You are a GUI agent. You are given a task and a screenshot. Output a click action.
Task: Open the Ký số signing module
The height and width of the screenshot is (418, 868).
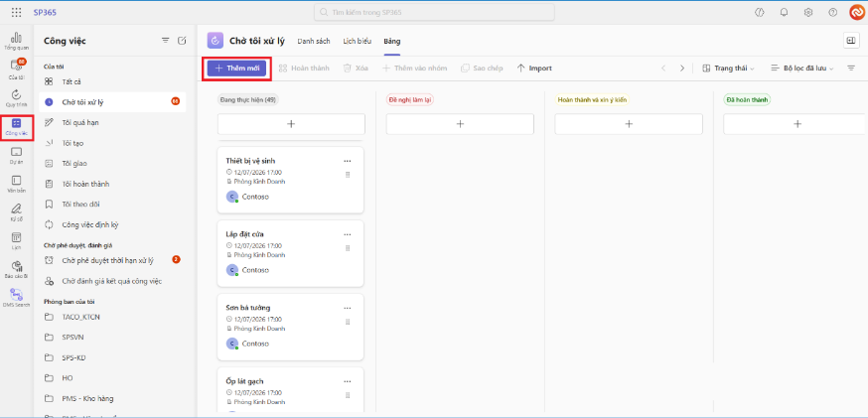tap(16, 211)
